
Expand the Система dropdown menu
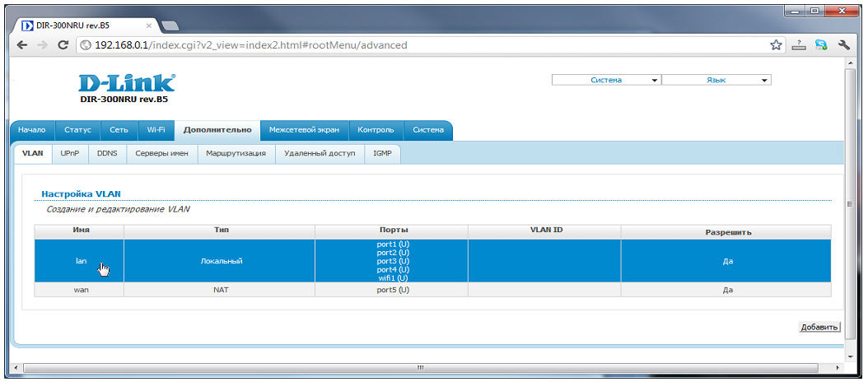point(606,80)
